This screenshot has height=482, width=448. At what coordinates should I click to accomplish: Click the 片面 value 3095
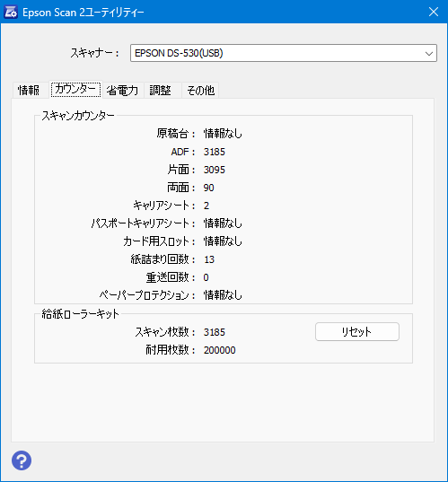pos(215,170)
